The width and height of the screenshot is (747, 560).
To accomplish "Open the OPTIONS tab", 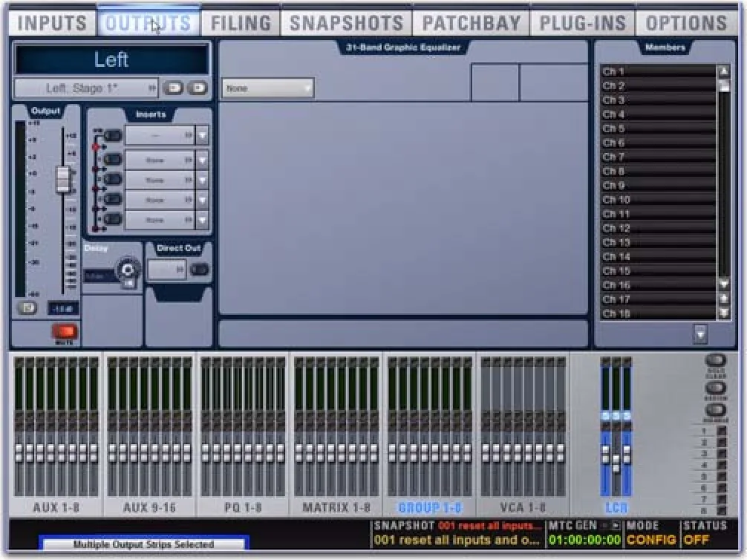I will (x=686, y=23).
